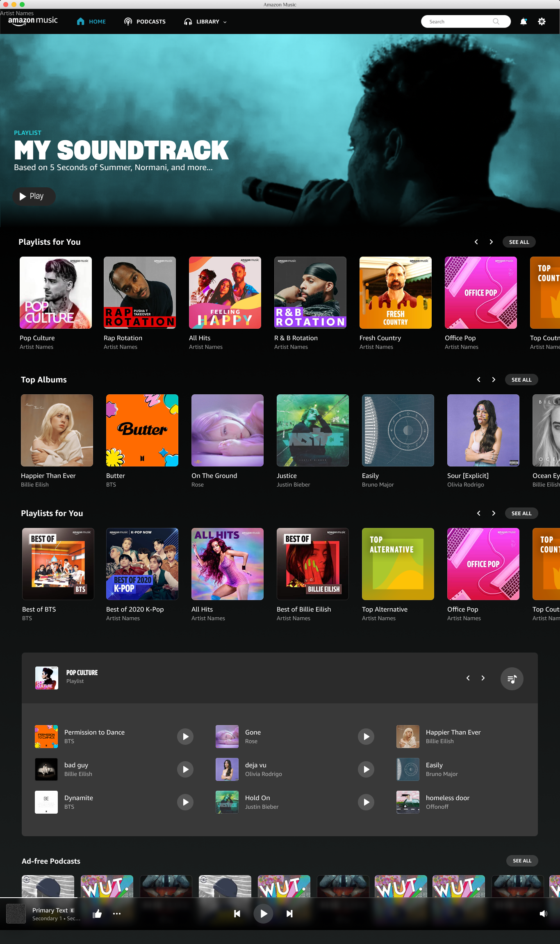This screenshot has width=560, height=944.
Task: Open the R & B Rotation cover
Action: pyautogui.click(x=310, y=293)
